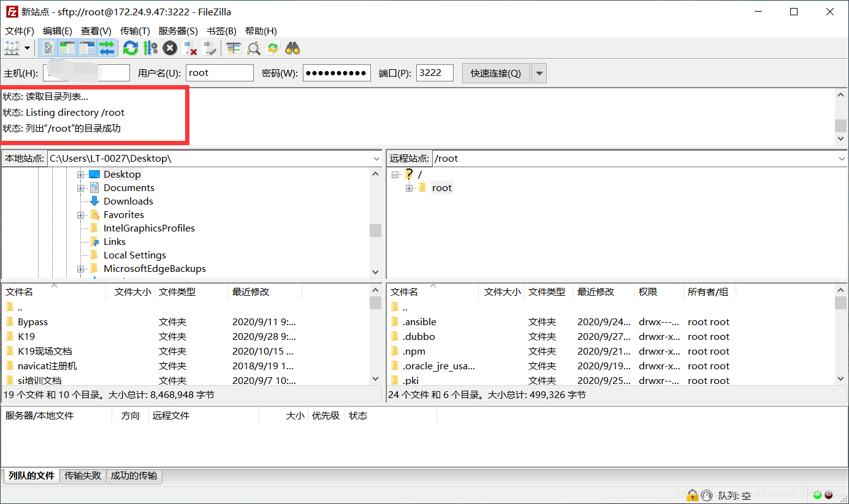Open the Site Manager dropdown arrow
849x504 pixels.
tap(27, 48)
